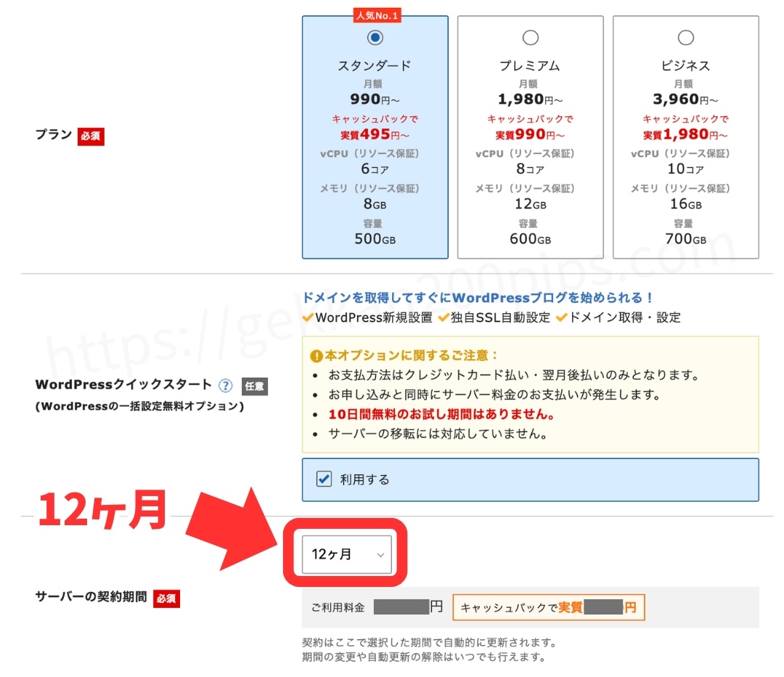Click the checkmark icon before ドメイン取得・設定
Screen dimensions: 784x677
pos(561,317)
